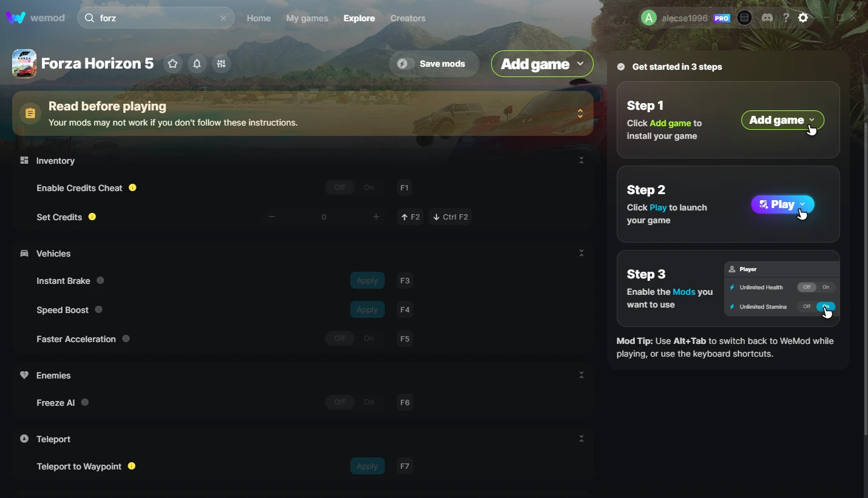Click the Teleport section icon
The image size is (868, 498).
point(24,439)
